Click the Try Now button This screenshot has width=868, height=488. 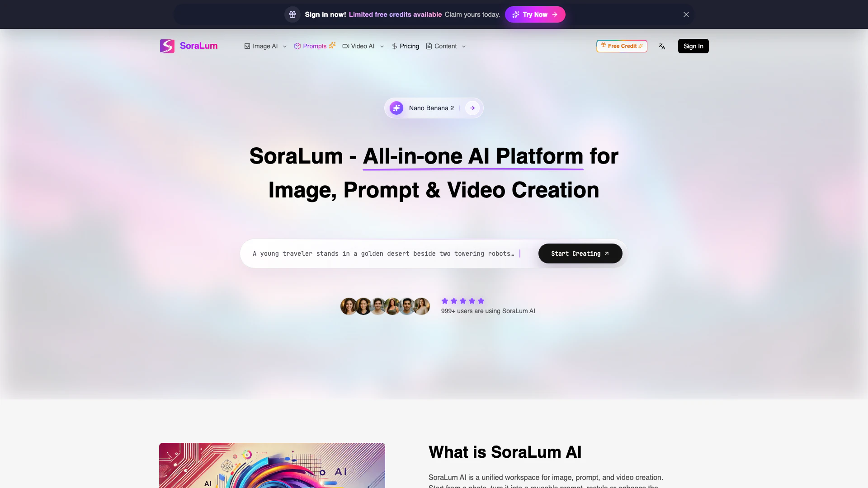pos(535,14)
